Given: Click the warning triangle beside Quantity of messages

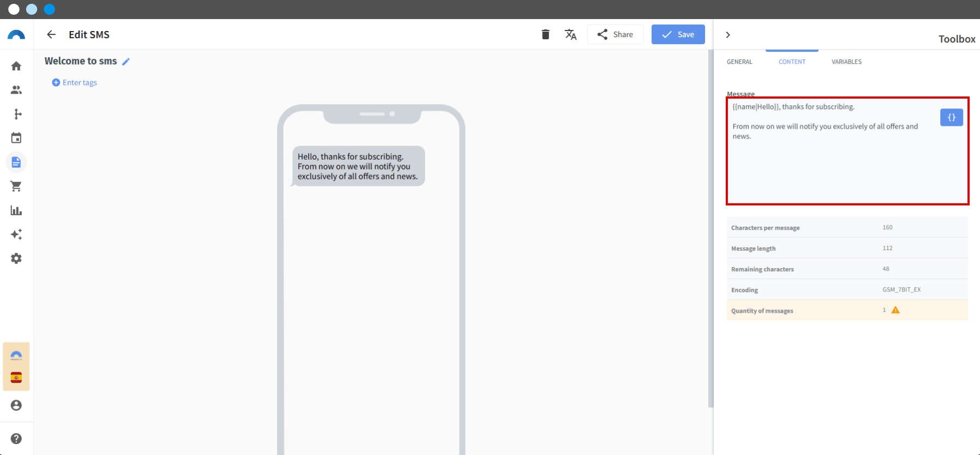Looking at the screenshot, I should pos(896,310).
